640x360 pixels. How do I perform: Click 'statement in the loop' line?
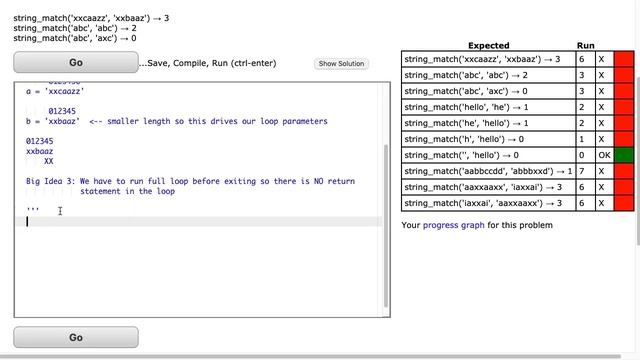[x=127, y=191]
